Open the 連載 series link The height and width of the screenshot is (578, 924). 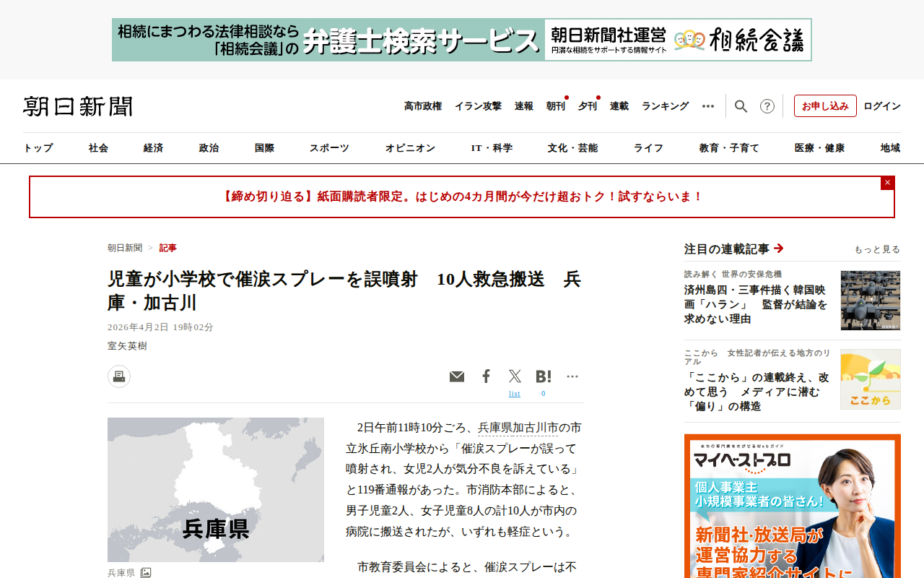click(619, 106)
